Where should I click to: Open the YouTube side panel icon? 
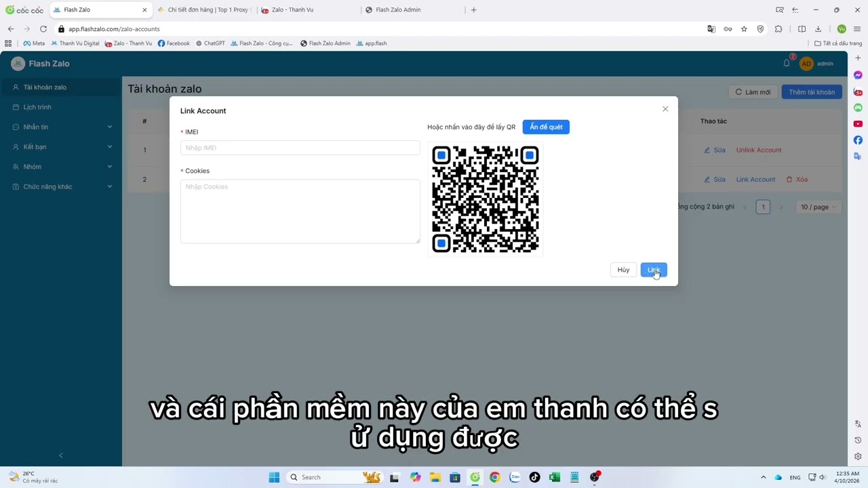[858, 124]
